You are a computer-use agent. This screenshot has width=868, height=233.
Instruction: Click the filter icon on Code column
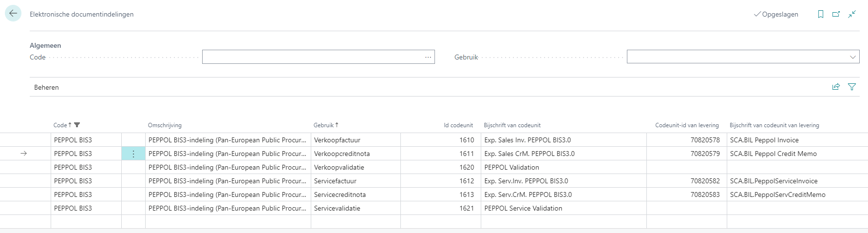click(x=77, y=125)
